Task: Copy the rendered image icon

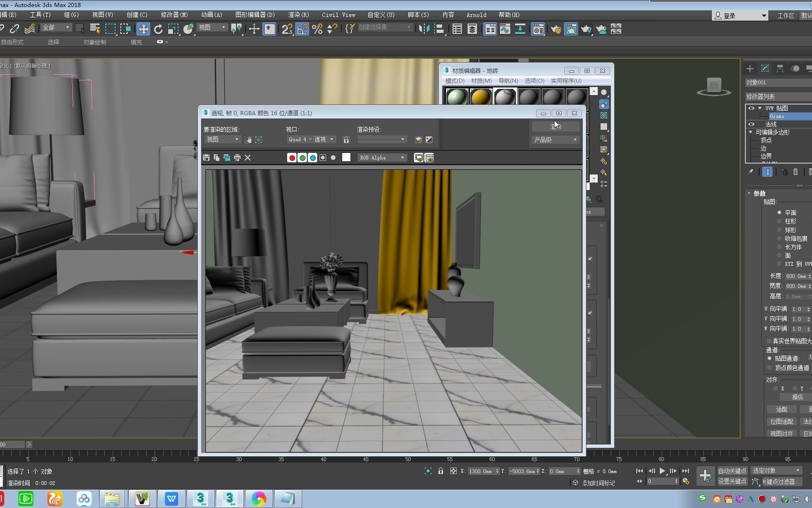Action: coord(217,158)
